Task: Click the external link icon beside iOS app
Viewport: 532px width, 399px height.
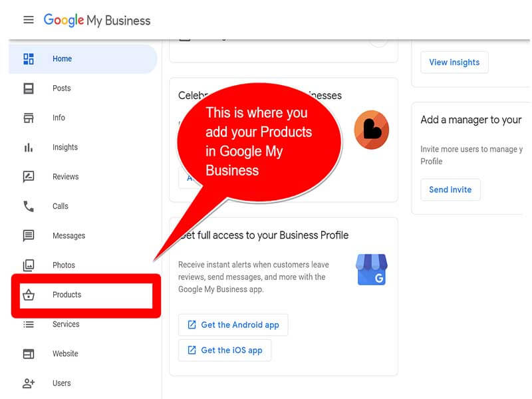Action: 192,350
